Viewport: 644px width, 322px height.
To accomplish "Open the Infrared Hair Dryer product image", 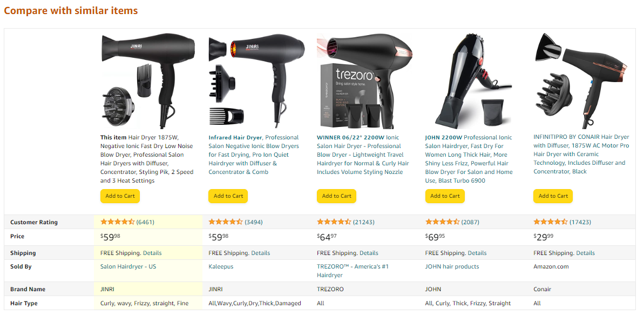I will click(256, 81).
